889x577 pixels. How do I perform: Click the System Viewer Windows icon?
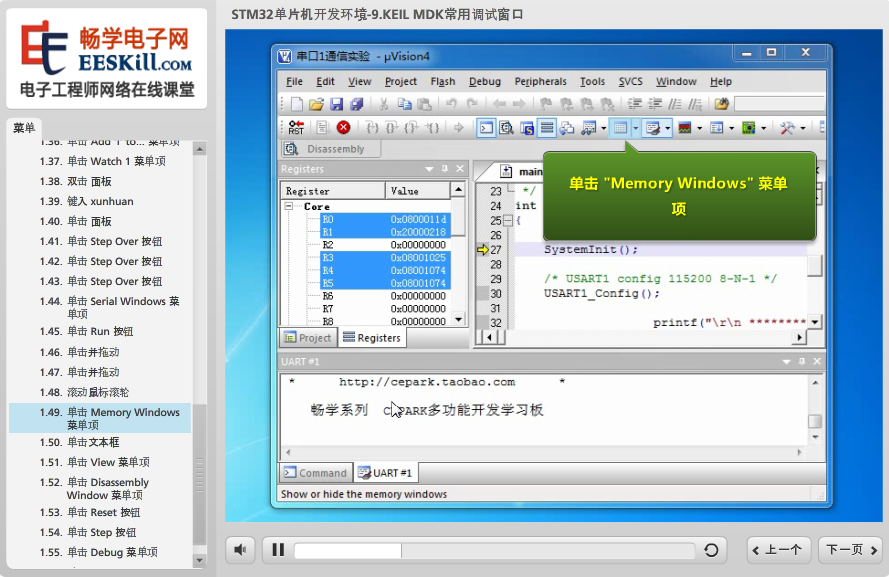coord(749,128)
